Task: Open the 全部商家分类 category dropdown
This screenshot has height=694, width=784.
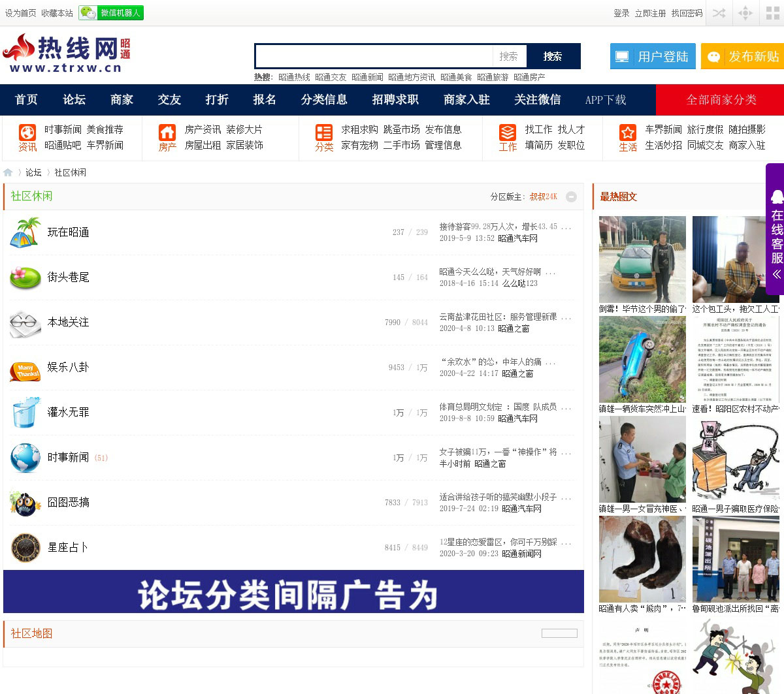Action: coord(721,100)
